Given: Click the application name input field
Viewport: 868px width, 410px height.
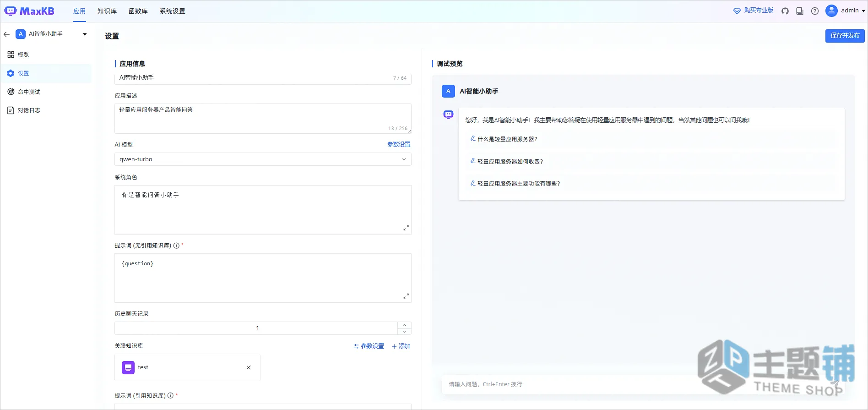Looking at the screenshot, I should (x=263, y=78).
